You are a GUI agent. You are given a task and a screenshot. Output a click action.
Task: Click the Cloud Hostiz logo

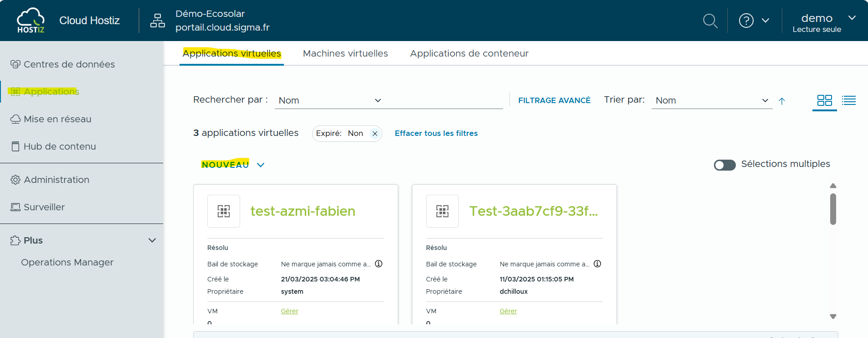(31, 21)
